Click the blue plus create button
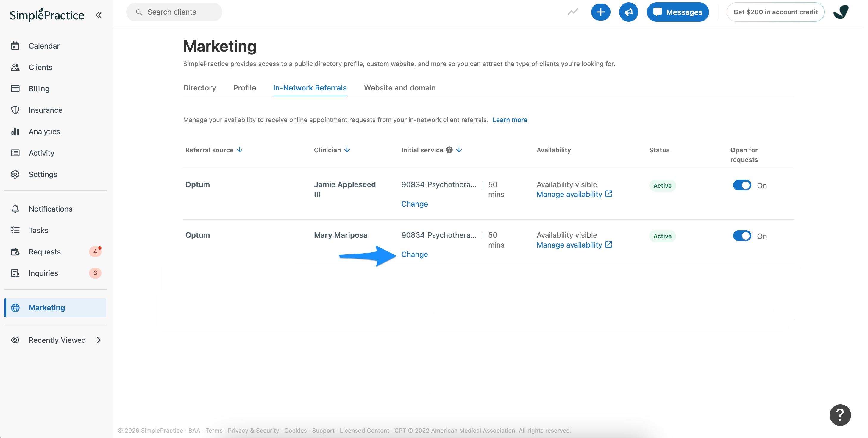The height and width of the screenshot is (438, 868). (600, 12)
